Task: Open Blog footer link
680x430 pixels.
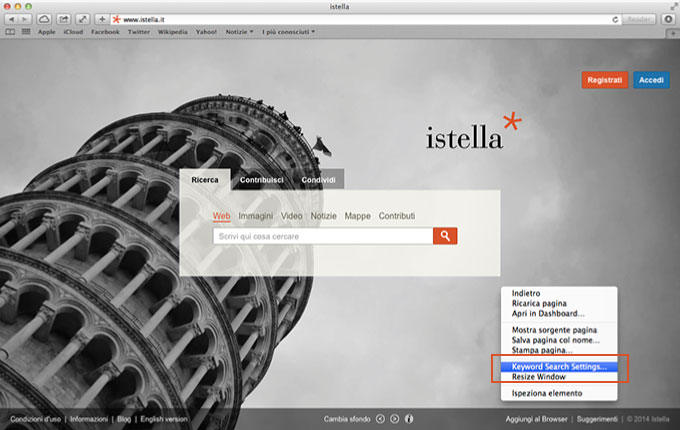Action: tap(124, 419)
